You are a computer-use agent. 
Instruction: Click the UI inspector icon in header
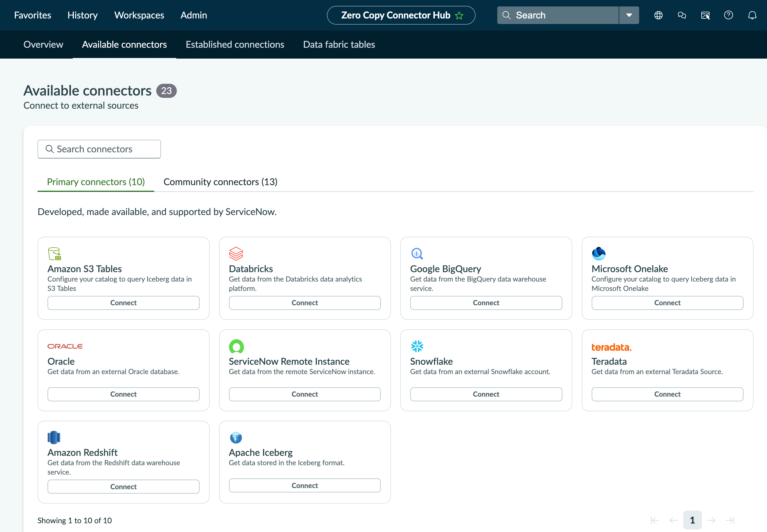click(x=705, y=15)
